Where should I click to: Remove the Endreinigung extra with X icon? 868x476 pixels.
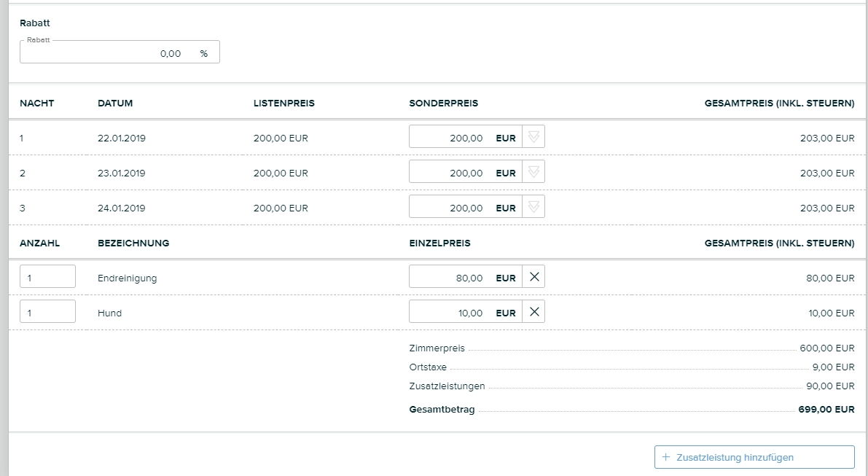click(533, 277)
